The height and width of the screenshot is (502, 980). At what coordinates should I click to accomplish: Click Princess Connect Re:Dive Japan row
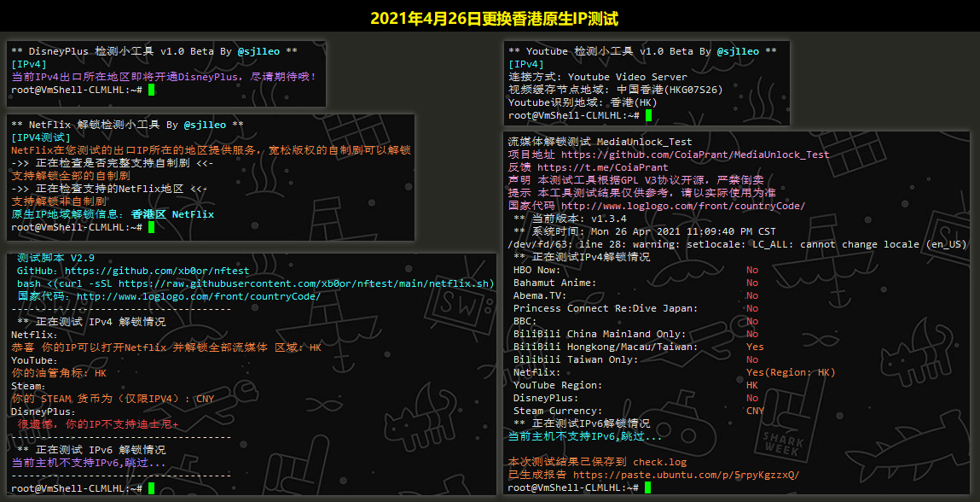[635, 308]
